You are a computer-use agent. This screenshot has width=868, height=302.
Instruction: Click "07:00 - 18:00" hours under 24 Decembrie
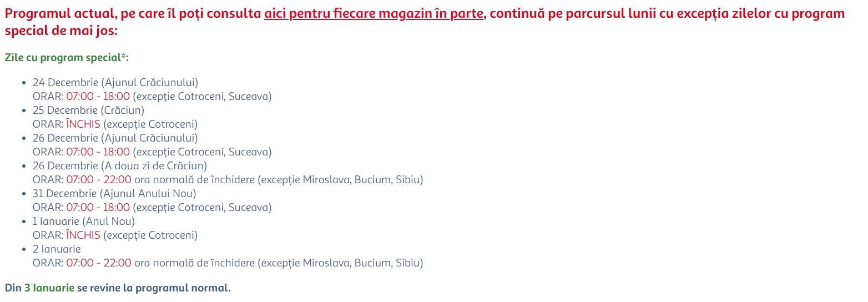click(98, 97)
